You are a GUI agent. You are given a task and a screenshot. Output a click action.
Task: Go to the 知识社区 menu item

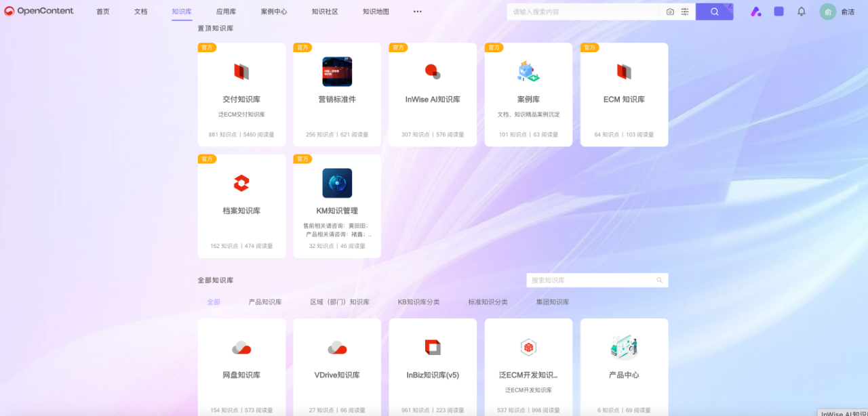click(x=325, y=12)
